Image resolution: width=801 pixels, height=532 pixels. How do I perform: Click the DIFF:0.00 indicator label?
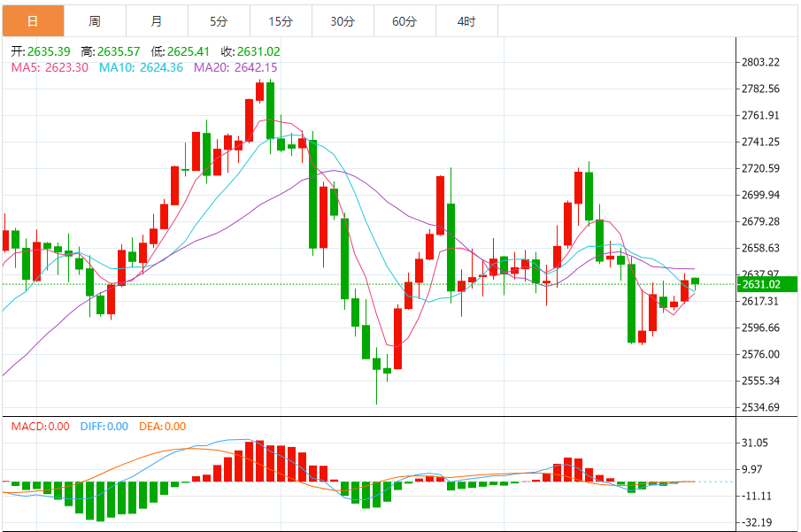tap(104, 426)
